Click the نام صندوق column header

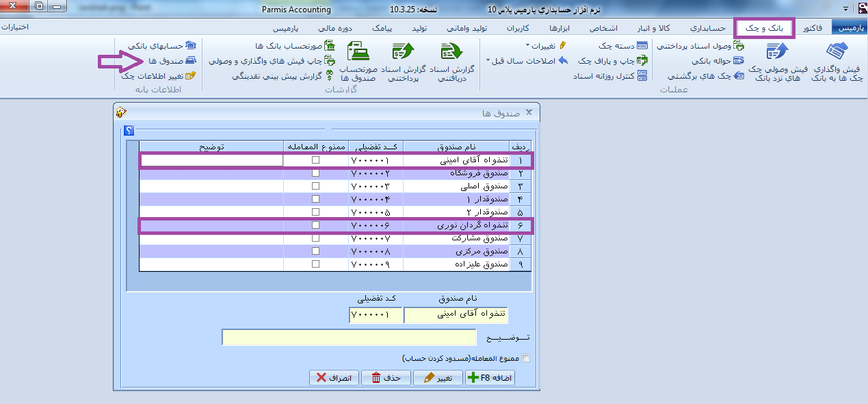[456, 147]
